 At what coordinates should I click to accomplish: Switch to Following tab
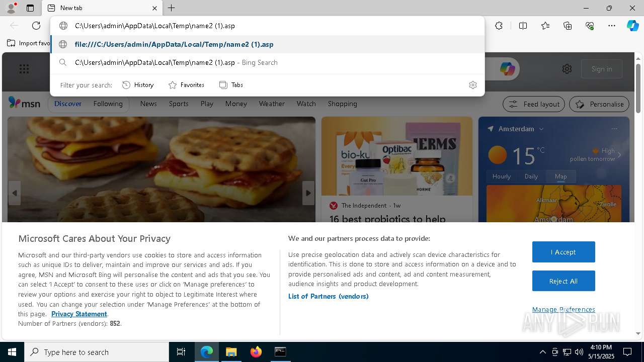[x=108, y=104]
